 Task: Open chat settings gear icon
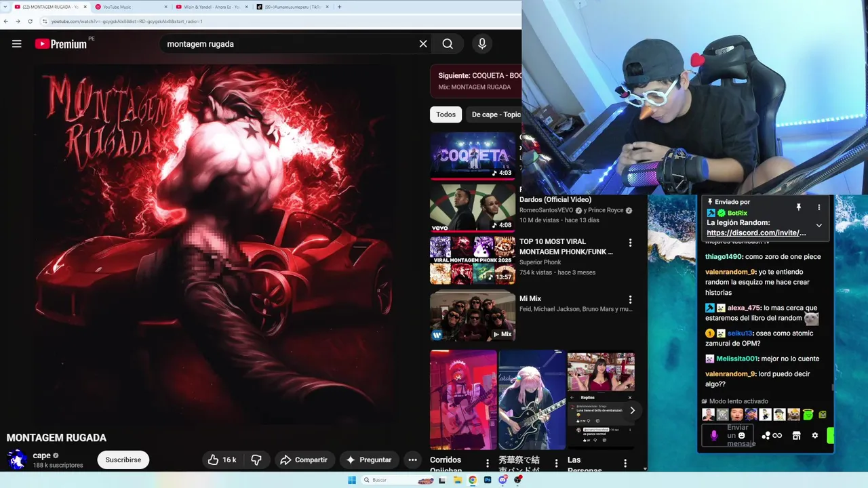[x=815, y=436]
